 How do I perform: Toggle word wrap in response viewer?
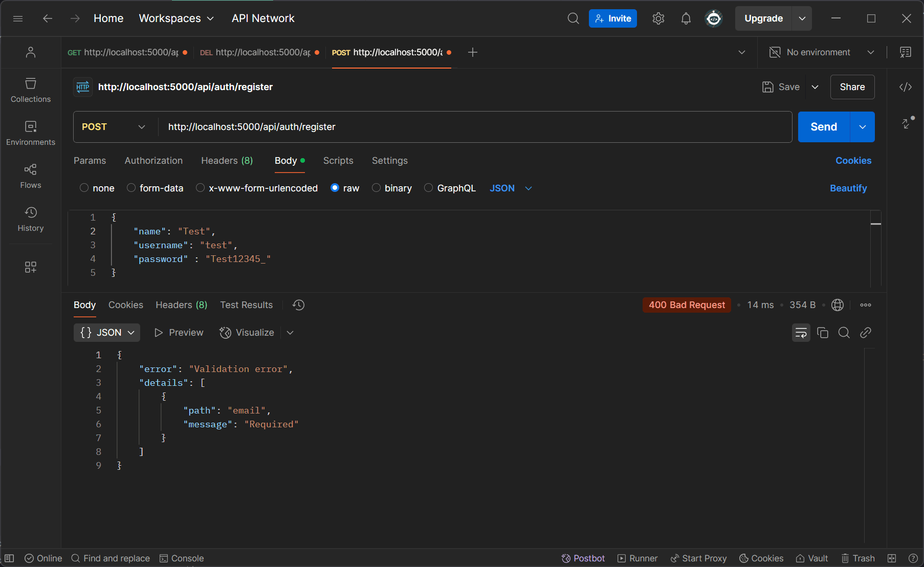pos(801,333)
